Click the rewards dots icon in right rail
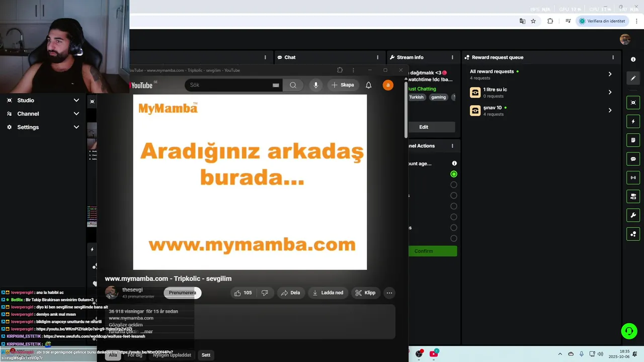The image size is (644, 362). pyautogui.click(x=633, y=234)
